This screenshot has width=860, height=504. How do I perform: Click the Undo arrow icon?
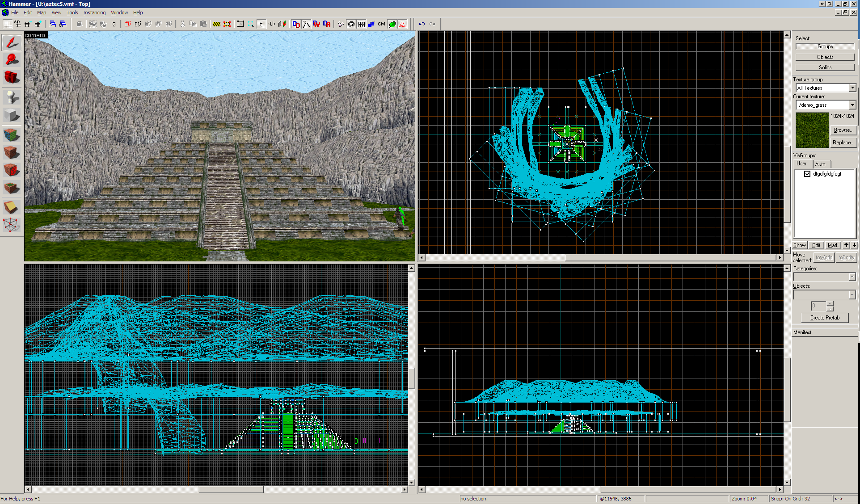tap(422, 24)
